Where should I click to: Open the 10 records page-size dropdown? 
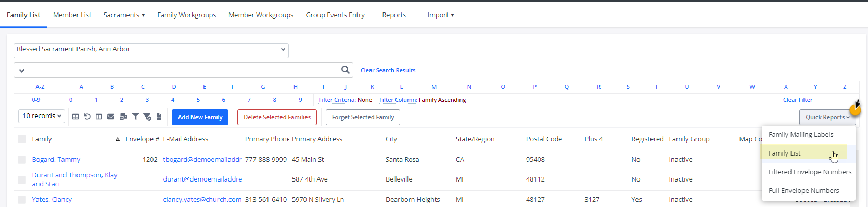[x=42, y=116]
